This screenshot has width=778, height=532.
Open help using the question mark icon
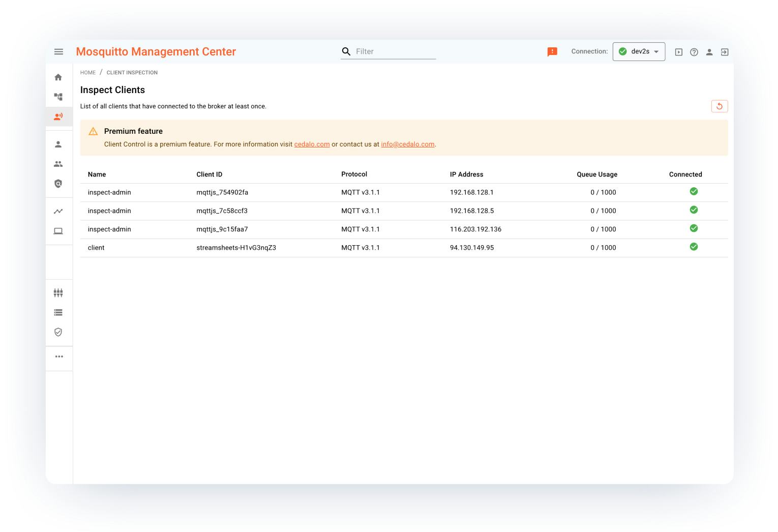(x=694, y=51)
